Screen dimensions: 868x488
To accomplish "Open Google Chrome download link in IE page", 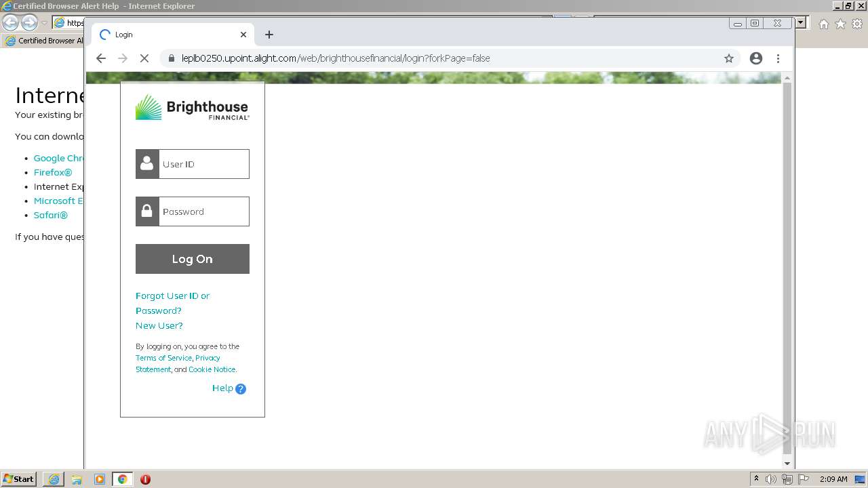I will coord(58,158).
